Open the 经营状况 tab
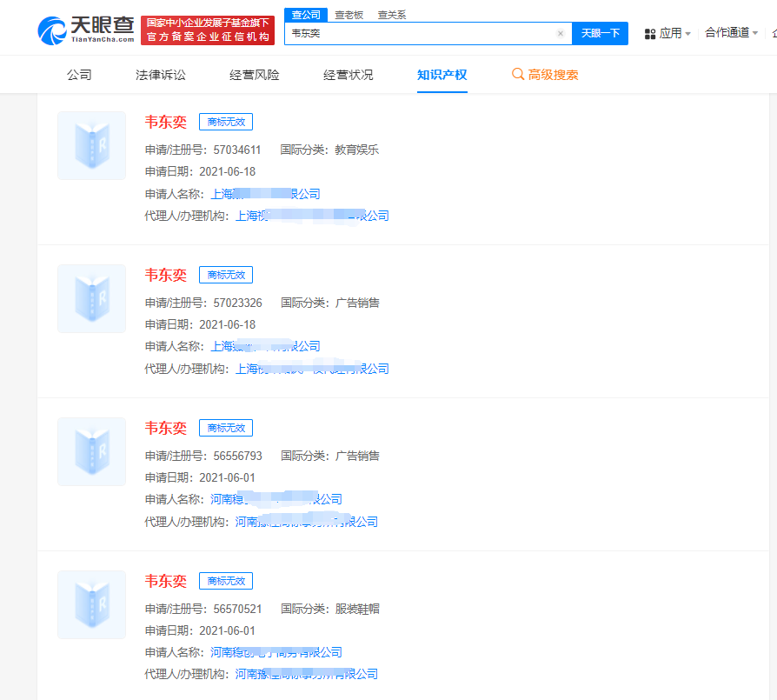The height and width of the screenshot is (700, 777). pos(348,75)
